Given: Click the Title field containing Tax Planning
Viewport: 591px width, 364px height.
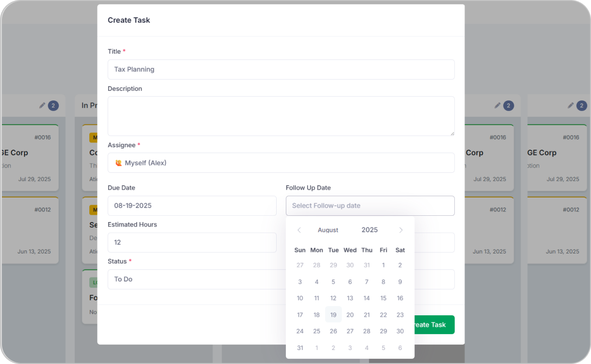Looking at the screenshot, I should (281, 70).
